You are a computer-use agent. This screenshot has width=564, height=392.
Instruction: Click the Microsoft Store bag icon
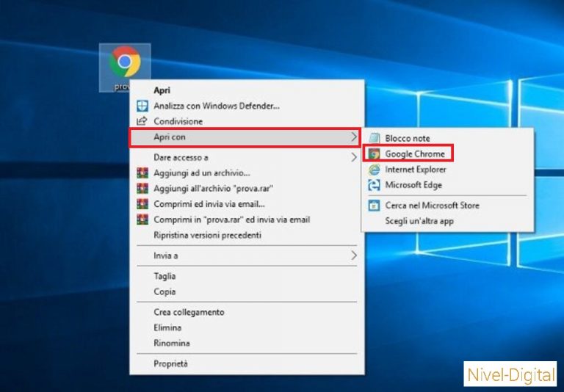[x=375, y=206]
